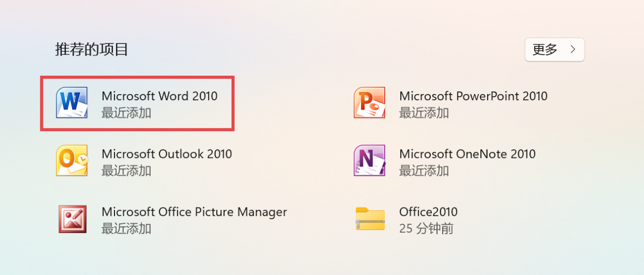Choose the Microsoft Outlook 2010 text
644x275 pixels.
coord(167,154)
